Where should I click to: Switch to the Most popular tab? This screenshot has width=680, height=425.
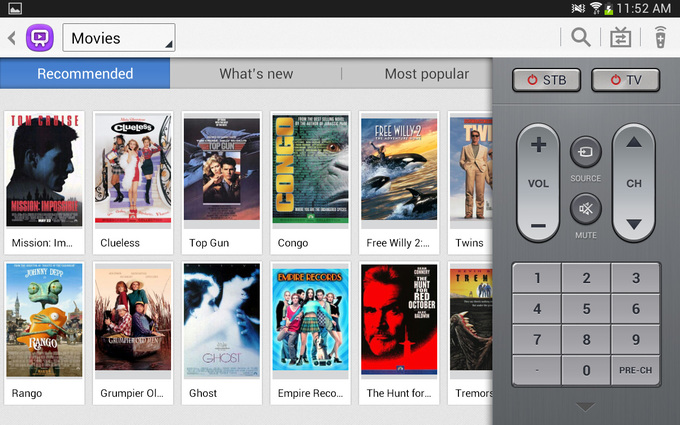[x=427, y=74]
